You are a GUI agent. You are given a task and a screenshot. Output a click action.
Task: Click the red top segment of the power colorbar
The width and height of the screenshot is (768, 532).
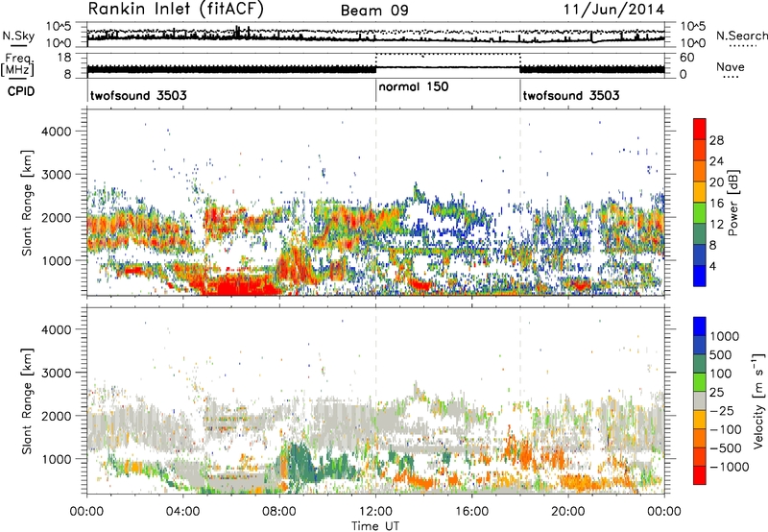(700, 130)
